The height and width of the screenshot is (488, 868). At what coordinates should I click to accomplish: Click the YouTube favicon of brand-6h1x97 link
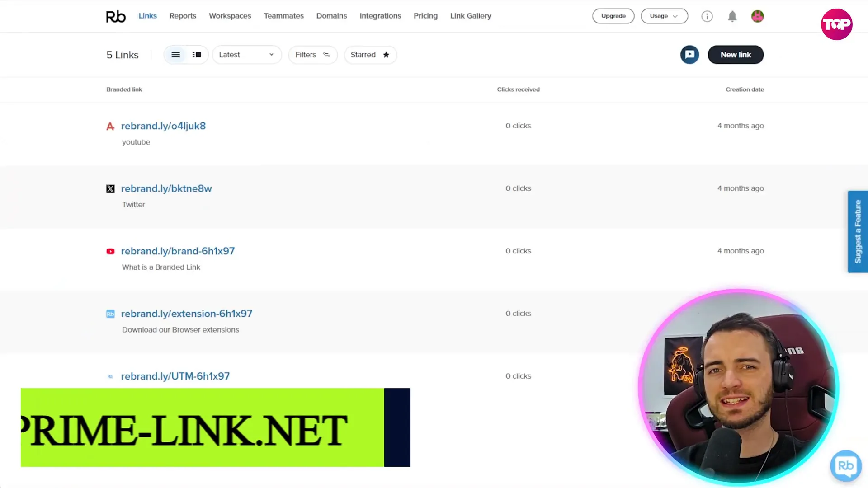tap(110, 251)
